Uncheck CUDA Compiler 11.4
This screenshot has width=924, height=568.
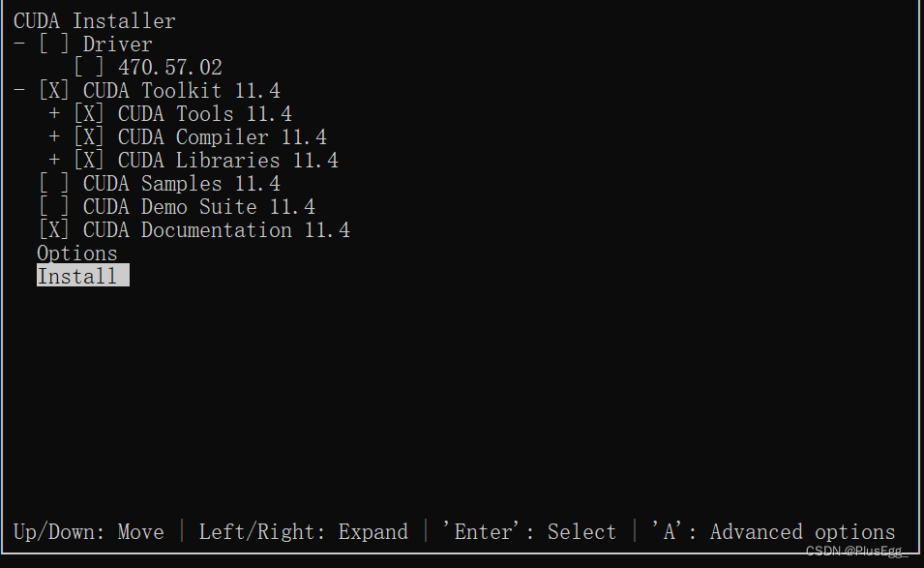point(89,136)
